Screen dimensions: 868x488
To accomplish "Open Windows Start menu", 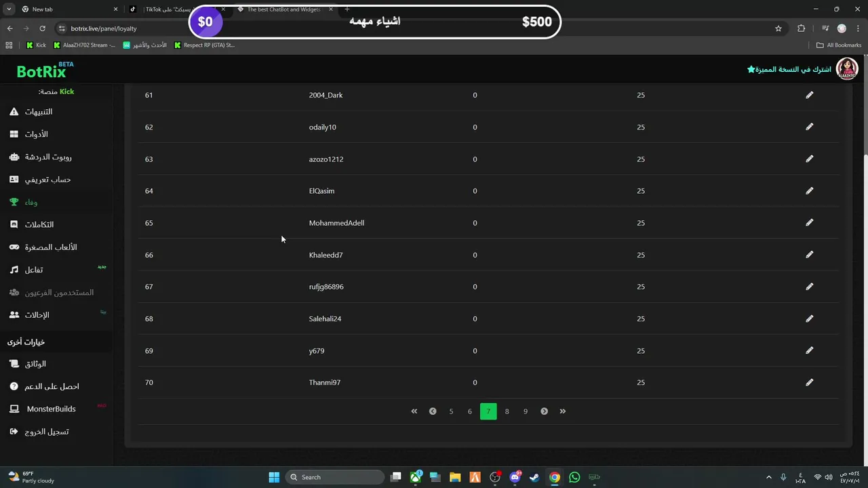I will [274, 477].
